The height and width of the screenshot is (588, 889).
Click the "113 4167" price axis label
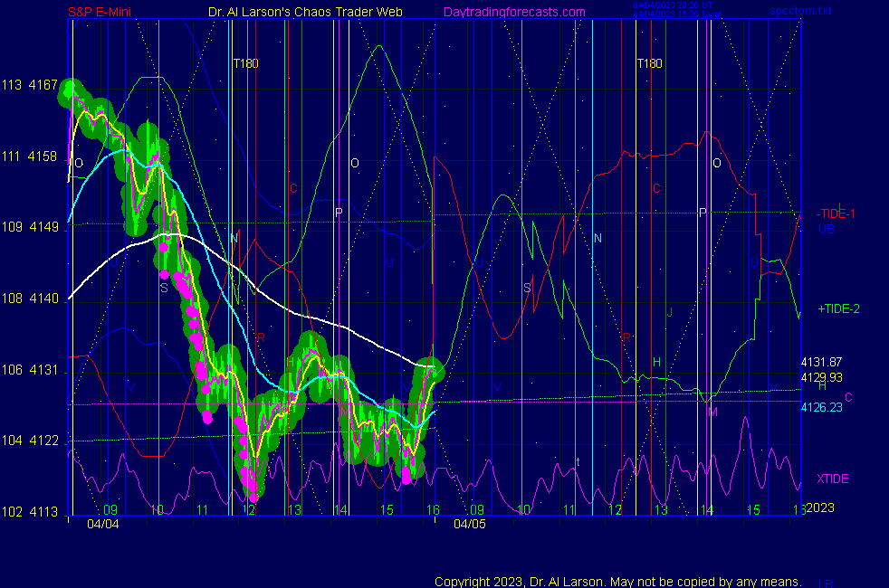pyautogui.click(x=30, y=85)
